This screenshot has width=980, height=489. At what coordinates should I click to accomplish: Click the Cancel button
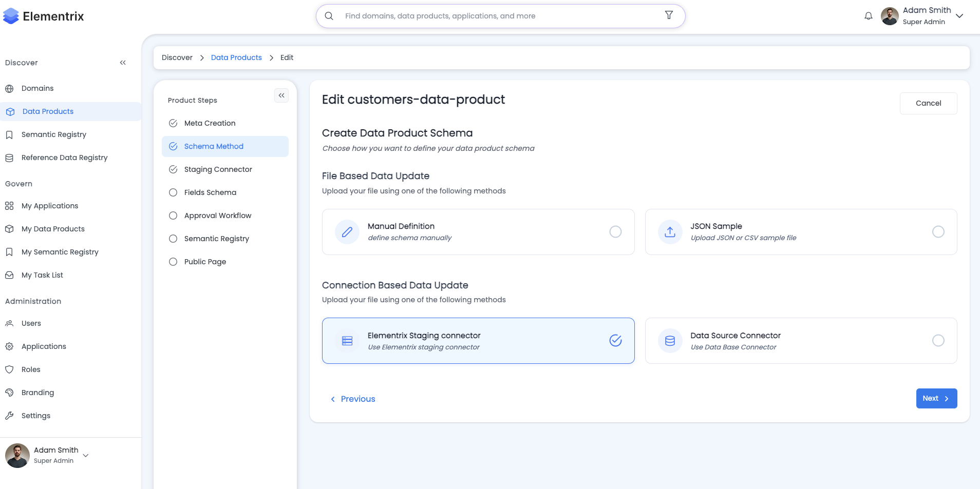928,103
